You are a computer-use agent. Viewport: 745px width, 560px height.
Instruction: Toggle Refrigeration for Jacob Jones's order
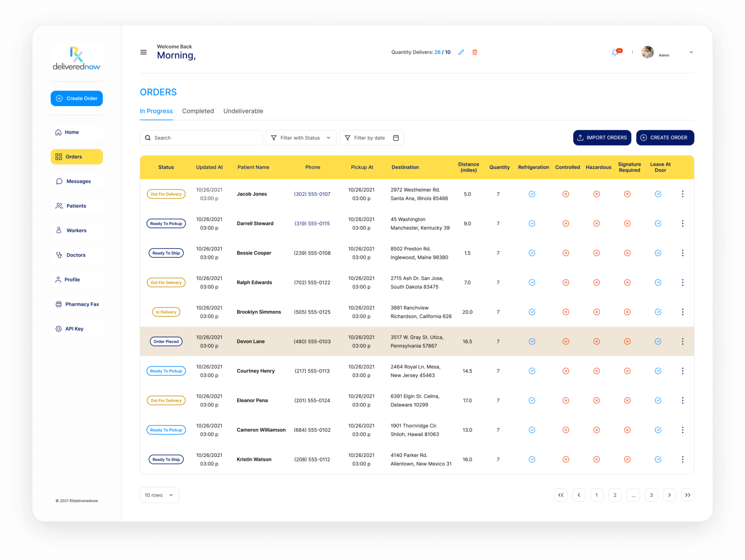(x=532, y=194)
